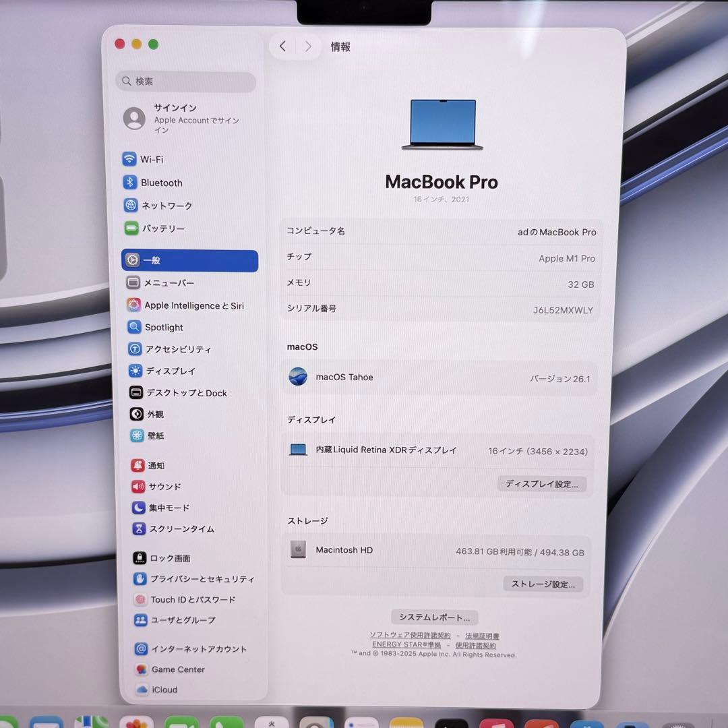Open サウンド speaker icon
The height and width of the screenshot is (728, 728).
click(138, 486)
